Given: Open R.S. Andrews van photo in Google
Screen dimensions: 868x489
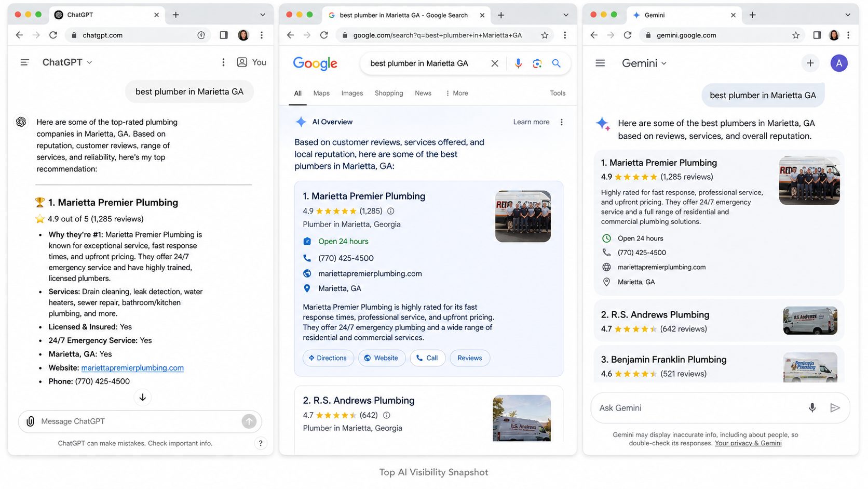Looking at the screenshot, I should coord(522,418).
